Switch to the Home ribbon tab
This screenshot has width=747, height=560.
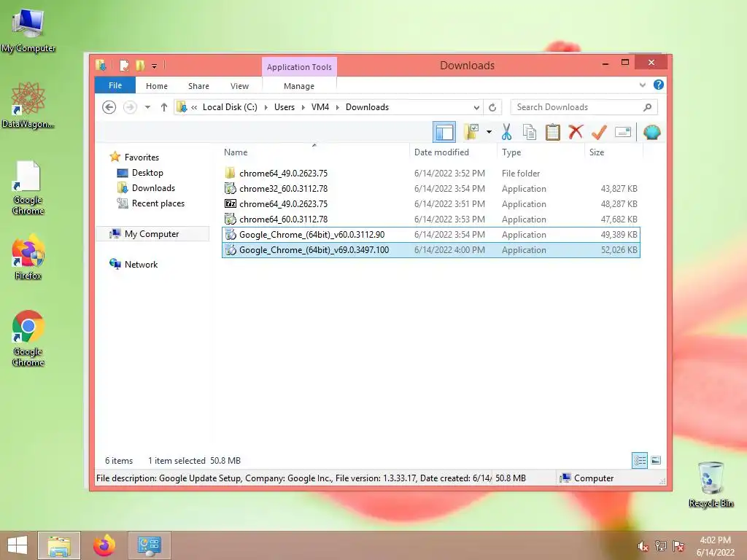(x=157, y=86)
